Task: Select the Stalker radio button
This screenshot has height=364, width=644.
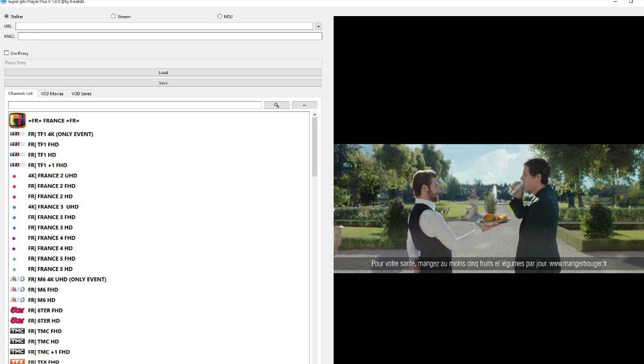Action: pyautogui.click(x=7, y=17)
